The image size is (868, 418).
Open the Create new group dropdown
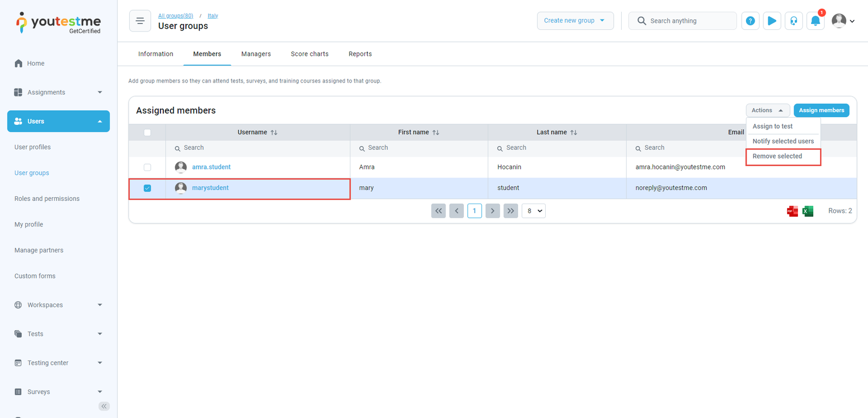click(x=575, y=21)
